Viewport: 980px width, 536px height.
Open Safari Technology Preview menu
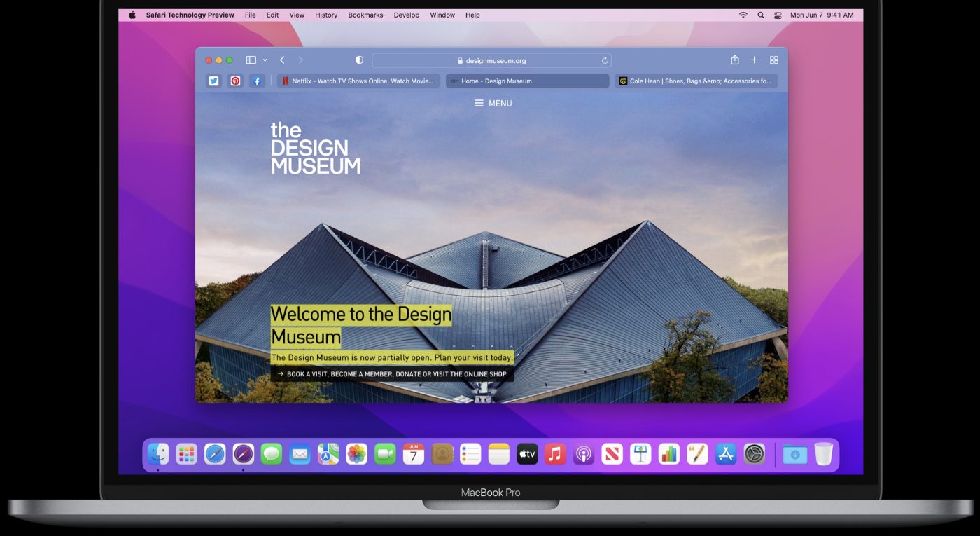pyautogui.click(x=190, y=15)
